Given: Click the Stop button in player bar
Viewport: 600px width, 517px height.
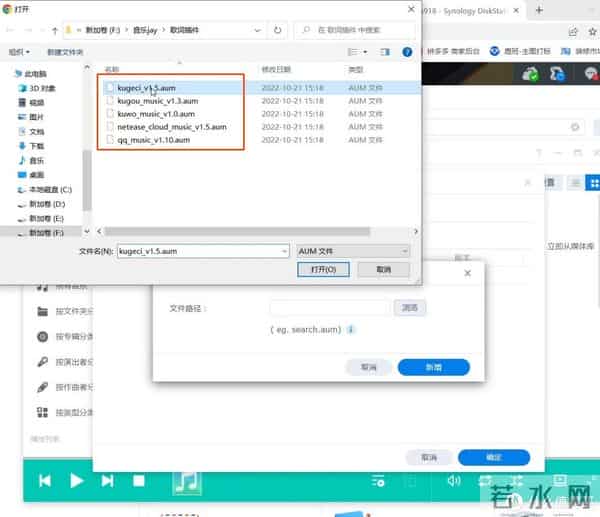Looking at the screenshot, I should pyautogui.click(x=138, y=481).
